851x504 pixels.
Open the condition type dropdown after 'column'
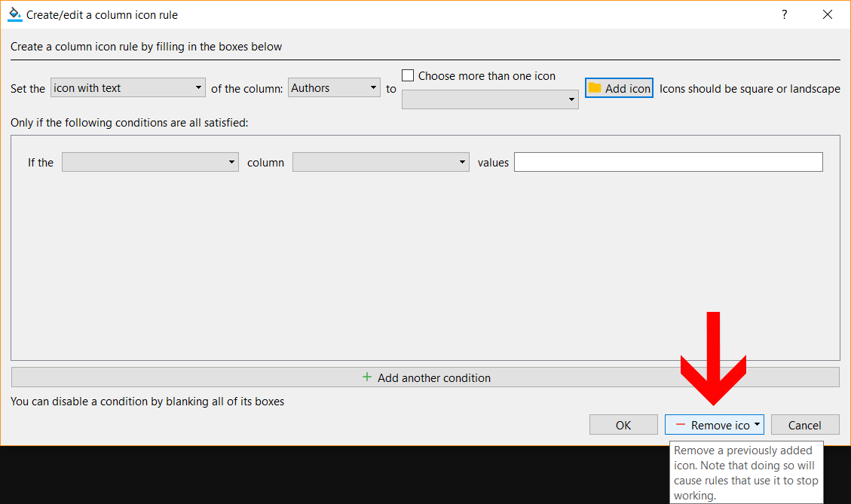pyautogui.click(x=381, y=162)
